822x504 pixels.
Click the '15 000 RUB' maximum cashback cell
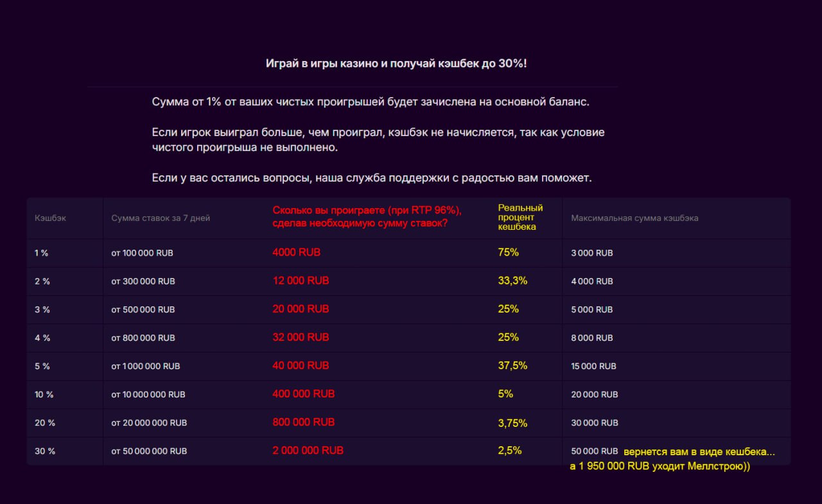click(x=593, y=366)
